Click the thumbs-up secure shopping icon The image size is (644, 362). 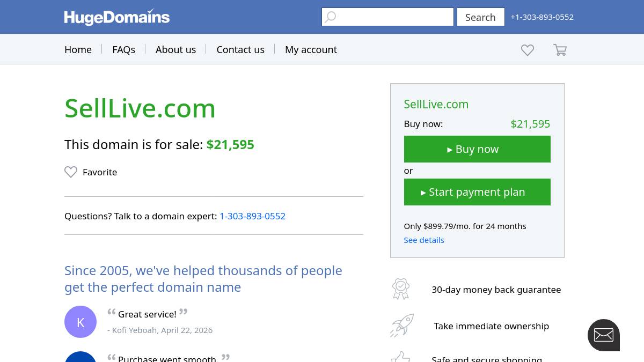coord(401,357)
